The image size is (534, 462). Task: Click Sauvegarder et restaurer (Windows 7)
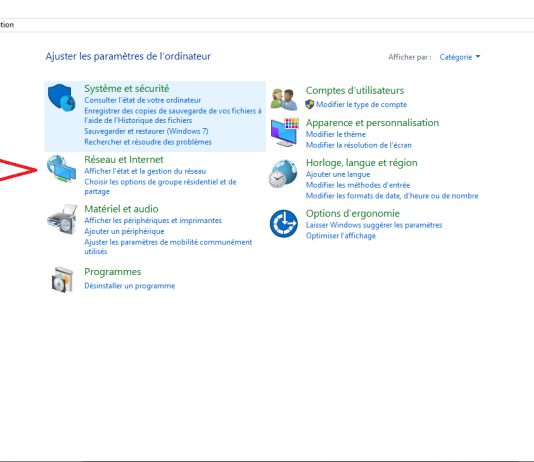click(x=146, y=131)
